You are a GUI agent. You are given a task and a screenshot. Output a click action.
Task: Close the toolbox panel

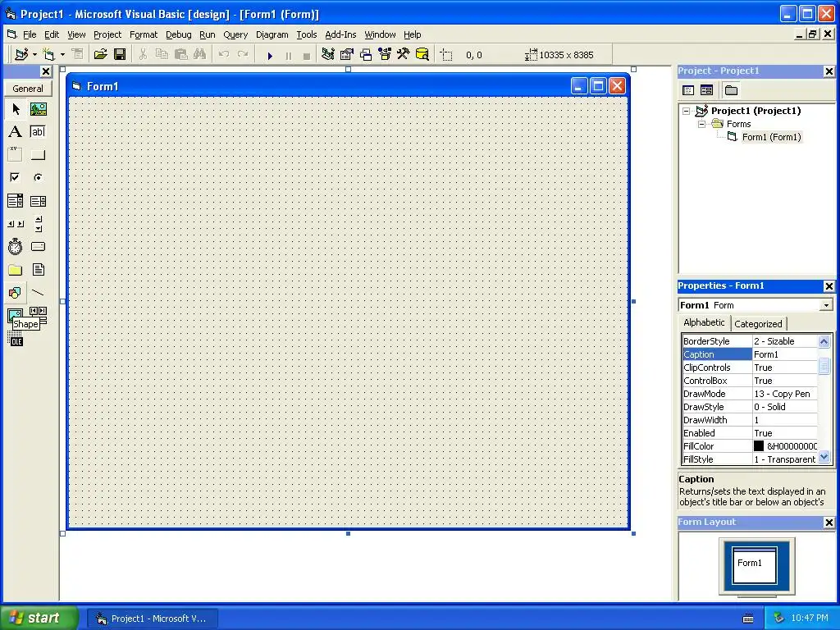tap(46, 71)
